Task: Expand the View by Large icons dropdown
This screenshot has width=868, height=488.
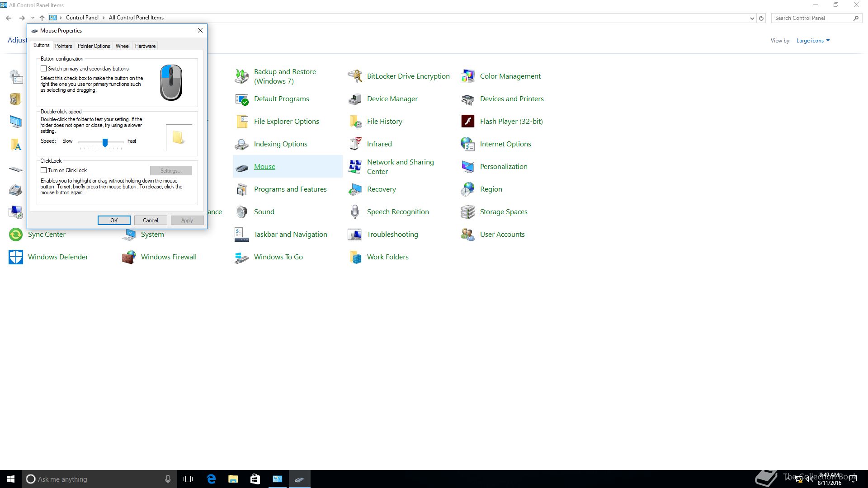Action: point(813,41)
